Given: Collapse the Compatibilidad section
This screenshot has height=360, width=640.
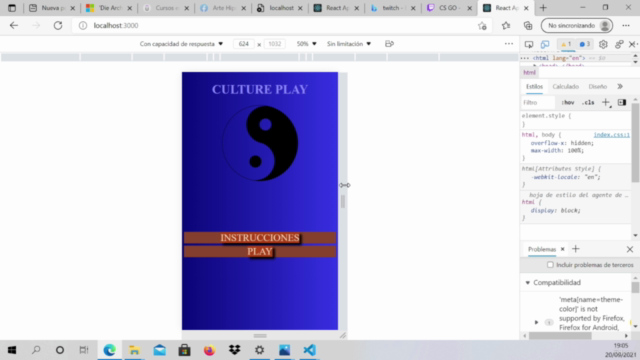Looking at the screenshot, I should point(527,282).
